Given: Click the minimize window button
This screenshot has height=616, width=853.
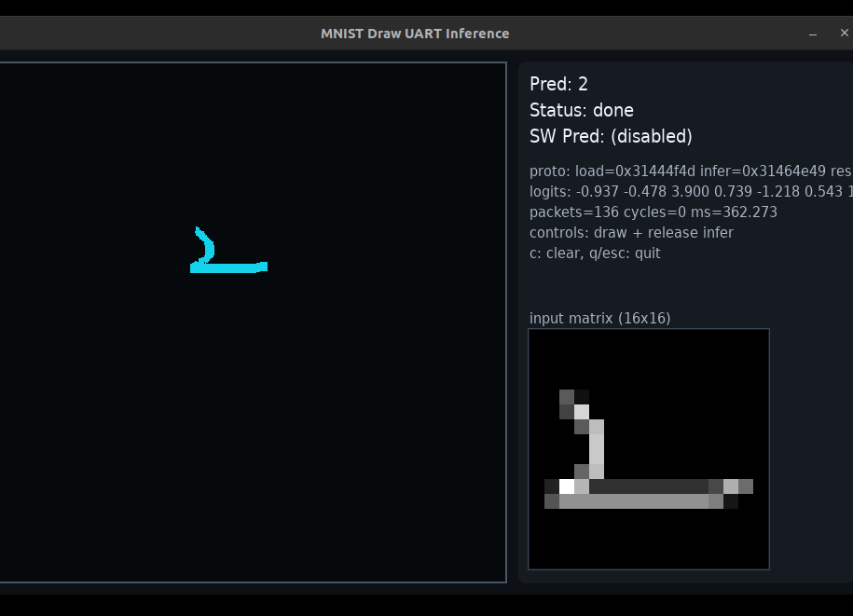Looking at the screenshot, I should (x=813, y=34).
